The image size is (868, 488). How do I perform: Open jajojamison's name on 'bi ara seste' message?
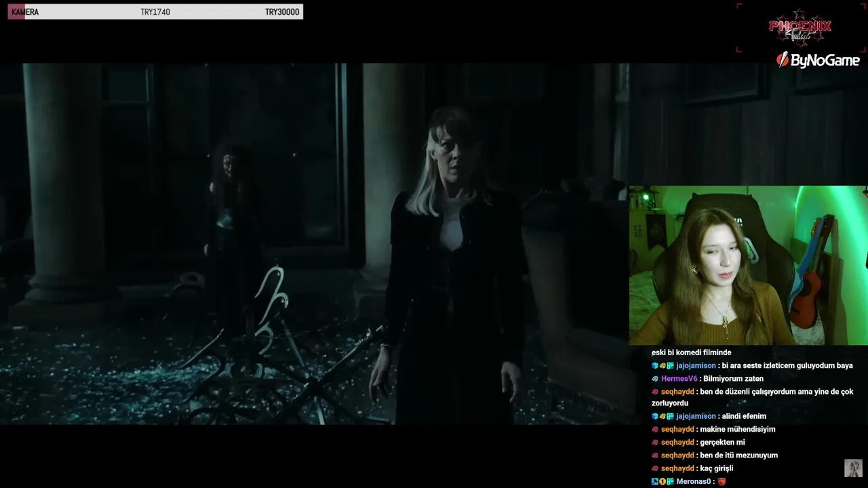696,366
